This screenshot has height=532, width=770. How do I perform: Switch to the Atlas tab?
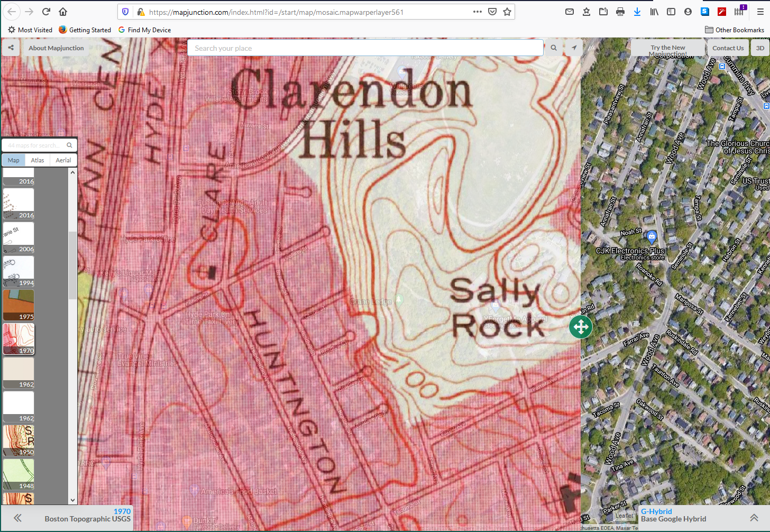click(x=37, y=160)
